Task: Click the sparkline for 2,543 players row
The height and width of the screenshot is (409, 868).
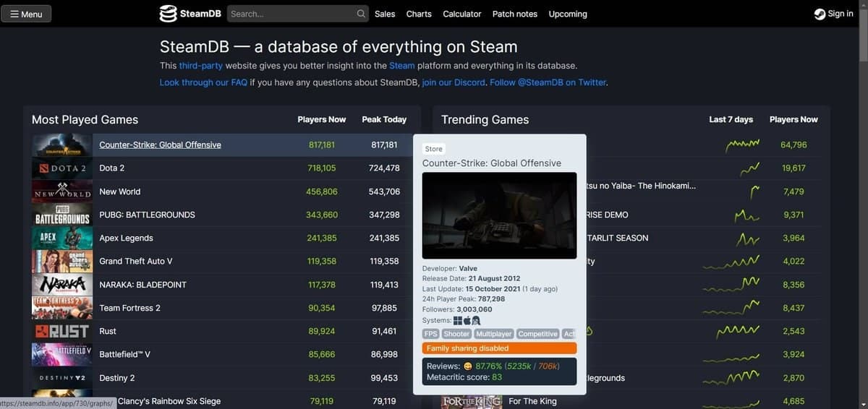Action: (738, 331)
